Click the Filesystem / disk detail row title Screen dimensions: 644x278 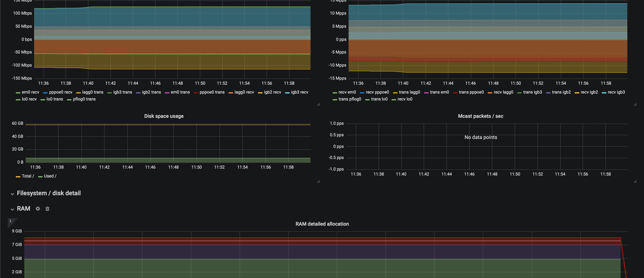[49, 193]
